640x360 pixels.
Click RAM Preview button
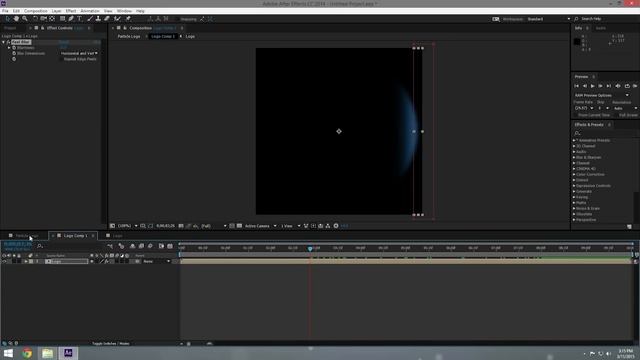[x=635, y=86]
